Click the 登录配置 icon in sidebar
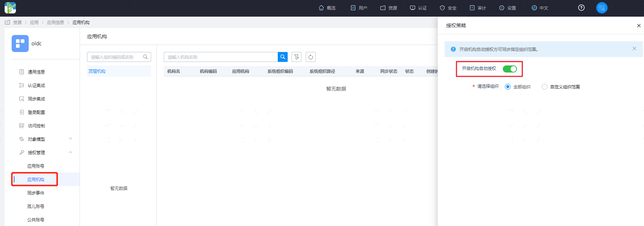Screen dimensions: 644x226 [21, 112]
